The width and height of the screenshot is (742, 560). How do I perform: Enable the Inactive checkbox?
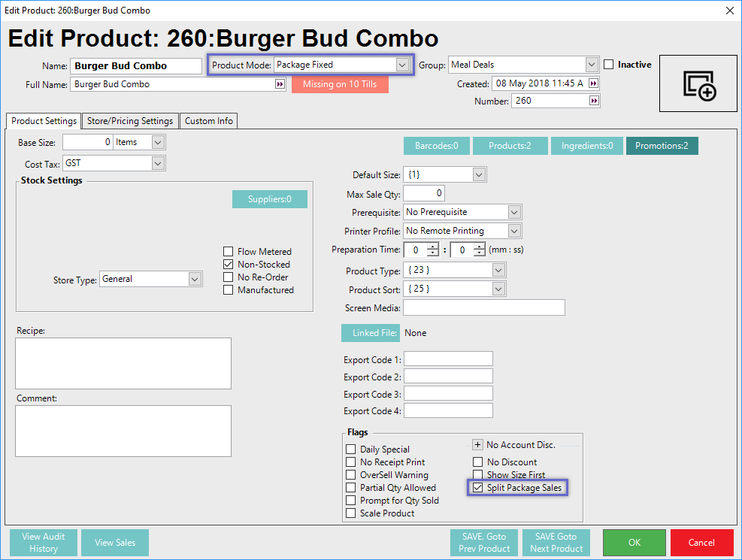tap(609, 65)
